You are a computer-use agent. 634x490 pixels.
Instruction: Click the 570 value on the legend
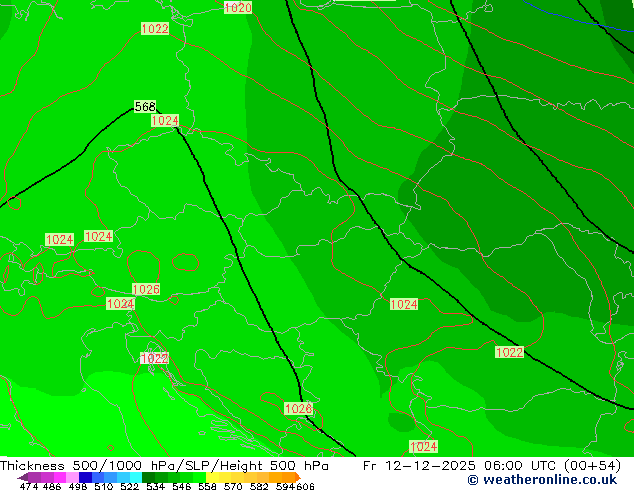pyautogui.click(x=233, y=486)
